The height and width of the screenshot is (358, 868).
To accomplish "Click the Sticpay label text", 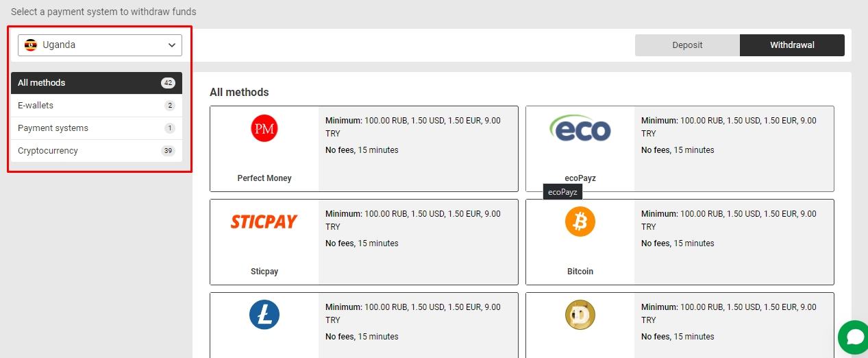I will coord(264,272).
